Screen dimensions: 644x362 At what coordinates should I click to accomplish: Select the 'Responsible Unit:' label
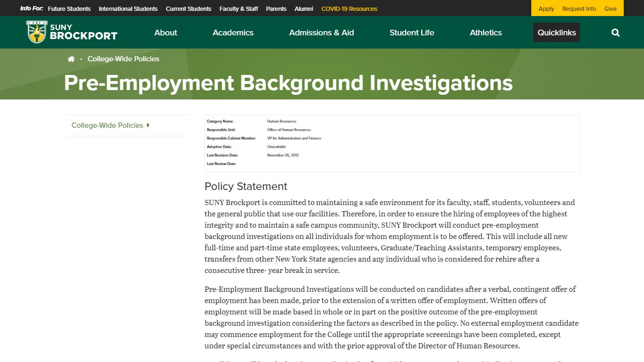click(221, 130)
